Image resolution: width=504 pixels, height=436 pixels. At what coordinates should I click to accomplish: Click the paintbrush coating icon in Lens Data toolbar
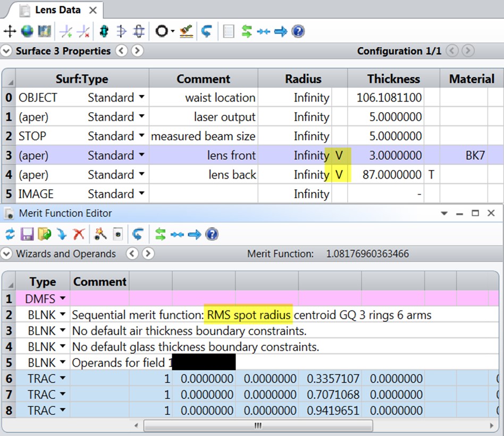click(187, 31)
